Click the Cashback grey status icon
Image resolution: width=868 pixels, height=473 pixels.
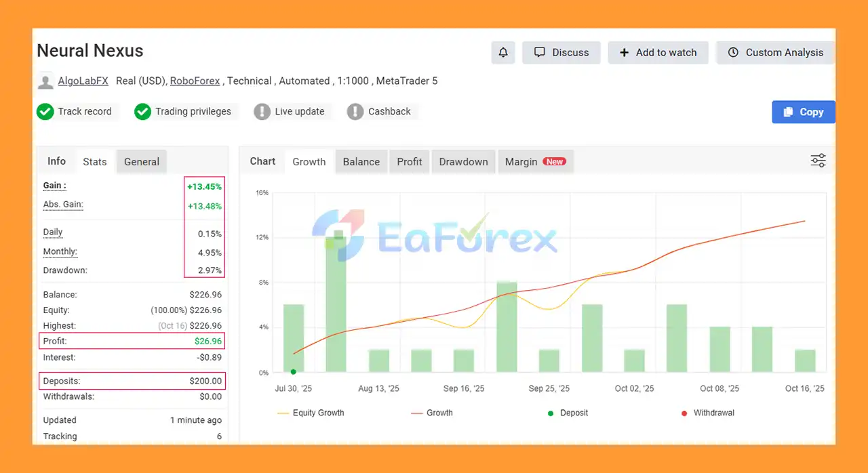(355, 112)
